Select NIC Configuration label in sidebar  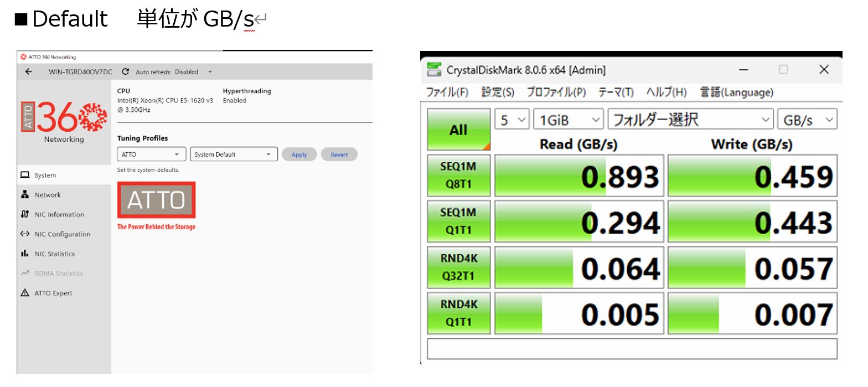(62, 234)
